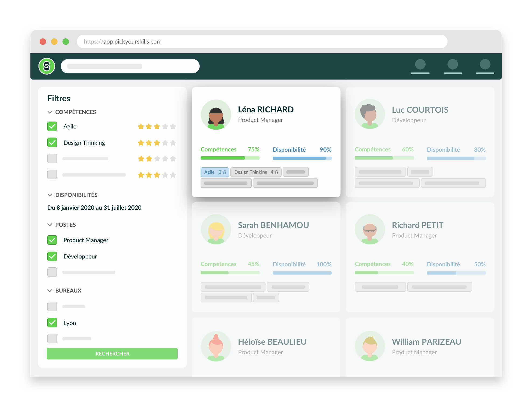This screenshot has height=407, width=532.
Task: Uncheck the Développeur post filter
Action: pos(52,256)
